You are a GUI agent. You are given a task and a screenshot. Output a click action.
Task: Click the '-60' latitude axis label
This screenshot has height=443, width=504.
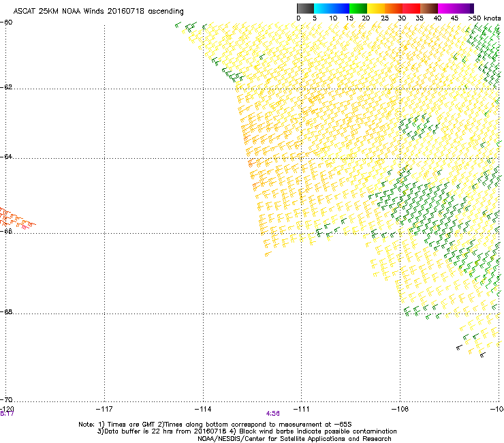click(6, 22)
